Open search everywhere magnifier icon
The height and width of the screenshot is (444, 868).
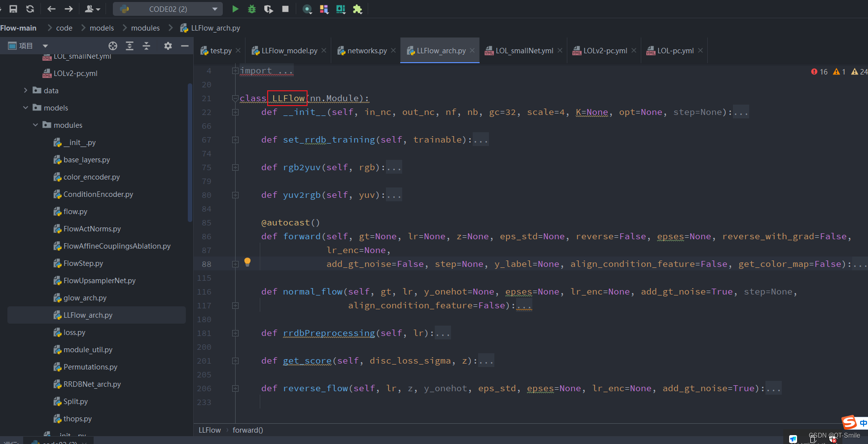point(307,9)
